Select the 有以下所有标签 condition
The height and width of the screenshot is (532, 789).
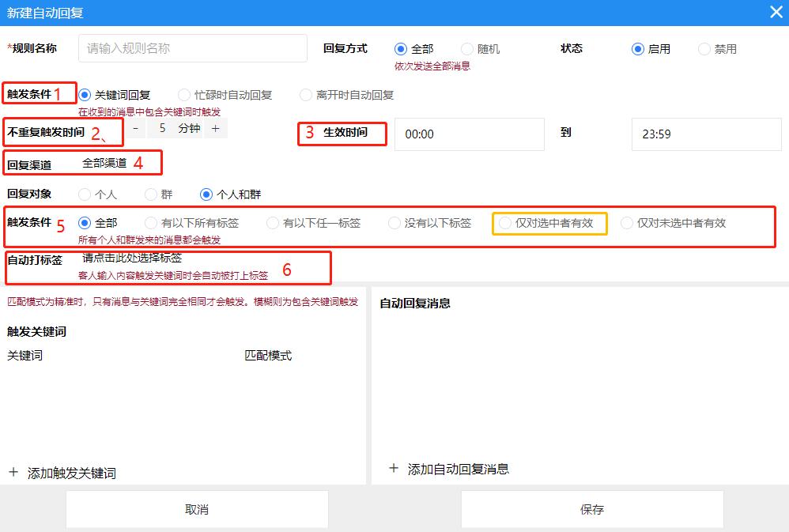(150, 222)
